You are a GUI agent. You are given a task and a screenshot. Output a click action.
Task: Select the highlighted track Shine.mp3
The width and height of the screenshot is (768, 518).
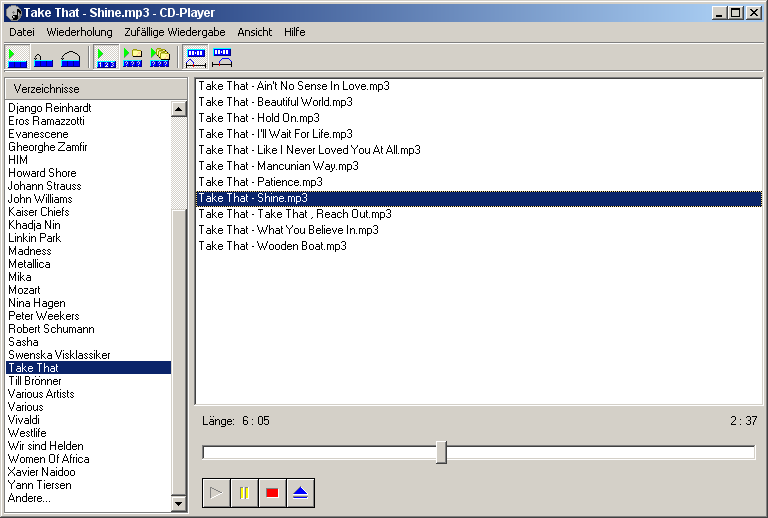point(479,198)
